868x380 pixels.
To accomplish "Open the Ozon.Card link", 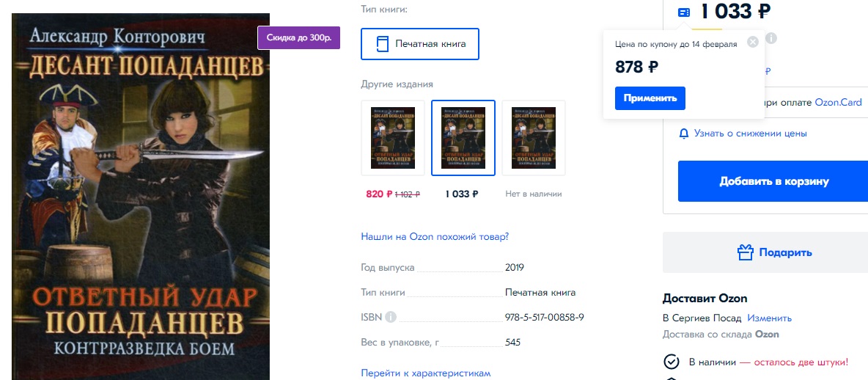I will (838, 103).
